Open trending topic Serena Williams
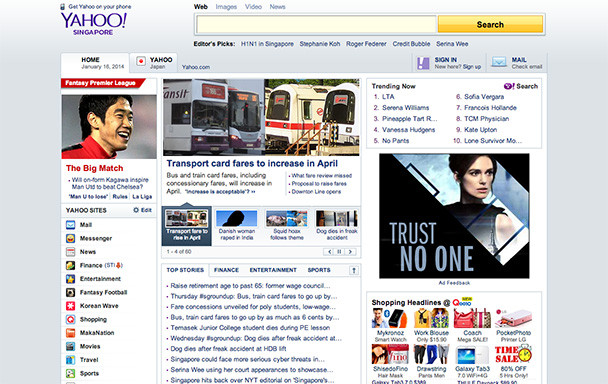608x384 pixels. click(x=406, y=108)
